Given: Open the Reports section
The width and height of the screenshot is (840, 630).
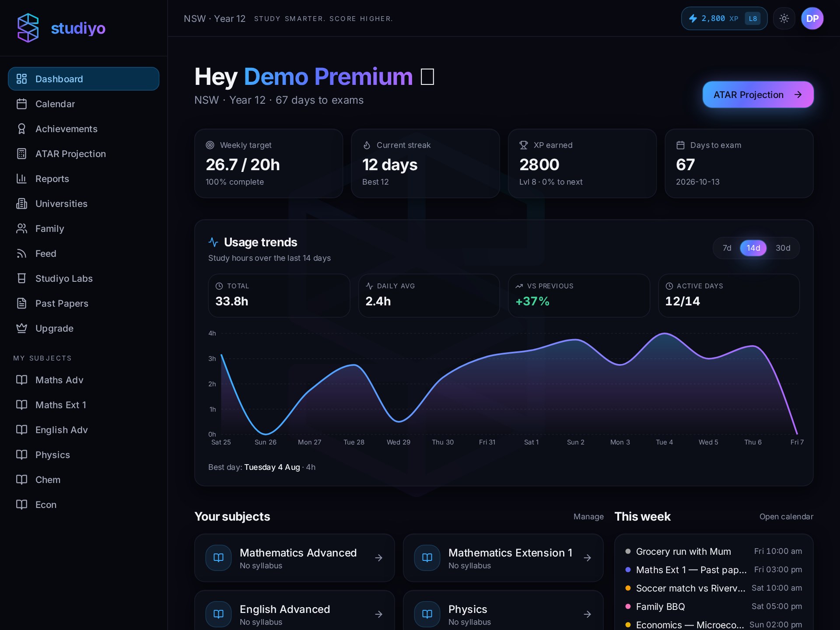Looking at the screenshot, I should coord(84,178).
